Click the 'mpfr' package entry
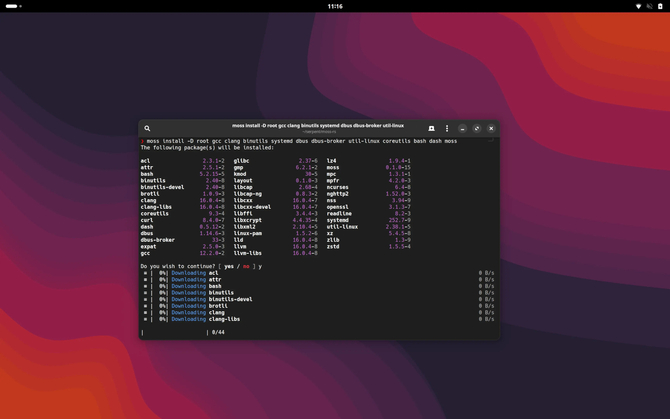Viewport: 670px width, 419px height. [333, 181]
